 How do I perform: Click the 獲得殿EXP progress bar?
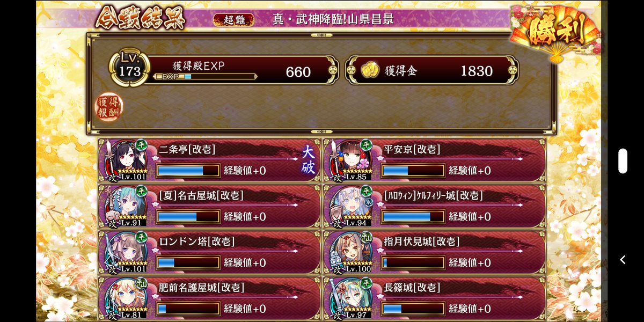(x=204, y=77)
